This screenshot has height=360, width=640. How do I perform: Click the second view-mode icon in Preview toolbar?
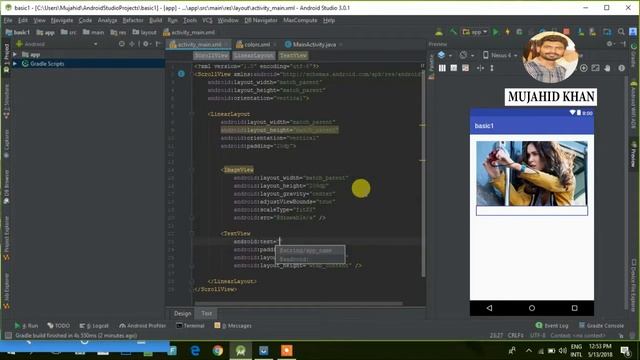point(453,68)
